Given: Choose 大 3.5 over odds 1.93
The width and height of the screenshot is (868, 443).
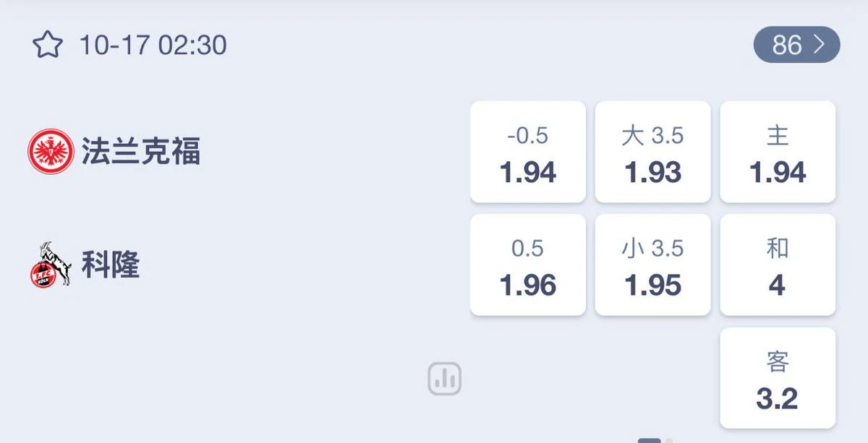Looking at the screenshot, I should tap(652, 152).
